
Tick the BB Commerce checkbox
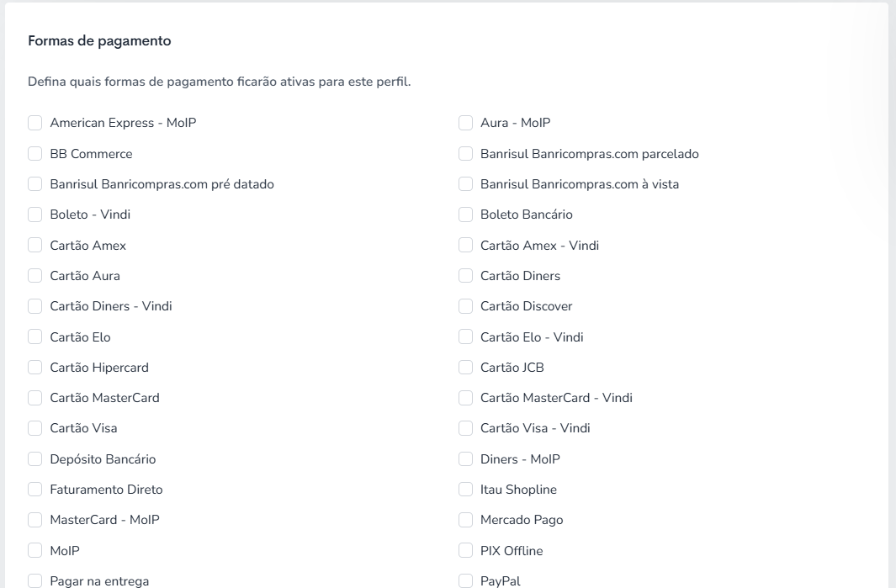[34, 154]
